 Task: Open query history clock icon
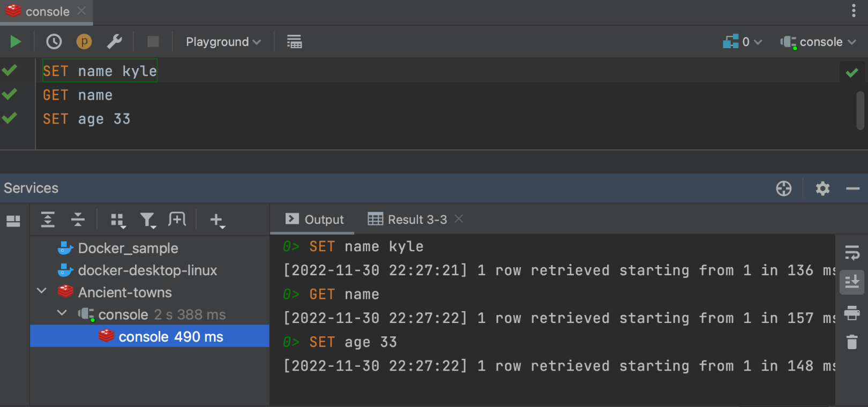54,42
